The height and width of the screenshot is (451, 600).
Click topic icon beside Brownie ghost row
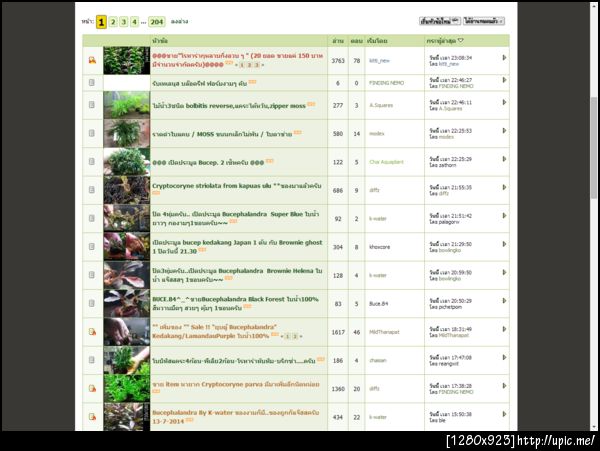click(92, 246)
